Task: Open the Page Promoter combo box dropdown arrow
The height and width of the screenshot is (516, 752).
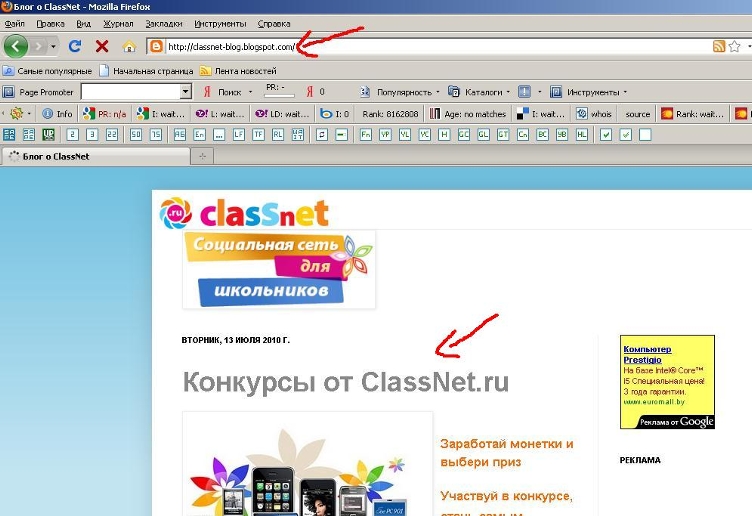Action: (186, 92)
